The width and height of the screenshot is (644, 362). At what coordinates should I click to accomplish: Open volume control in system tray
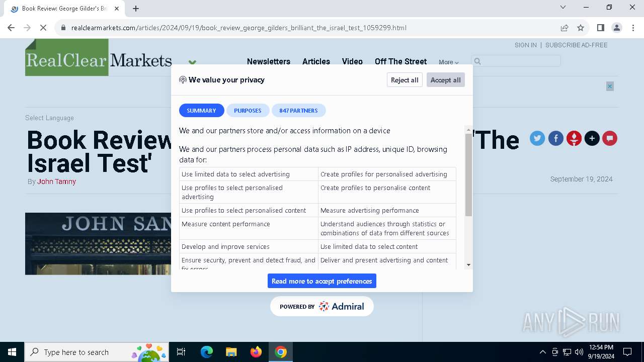(579, 352)
